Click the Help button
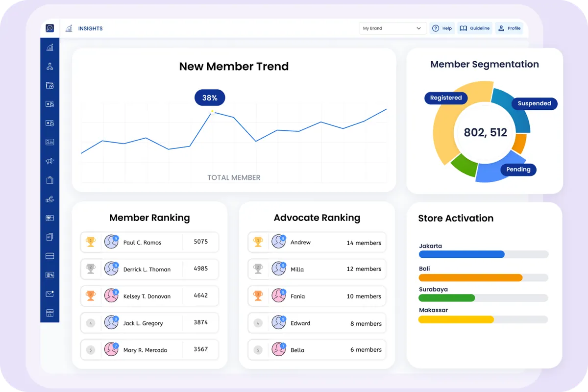588x392 pixels. [x=442, y=28]
